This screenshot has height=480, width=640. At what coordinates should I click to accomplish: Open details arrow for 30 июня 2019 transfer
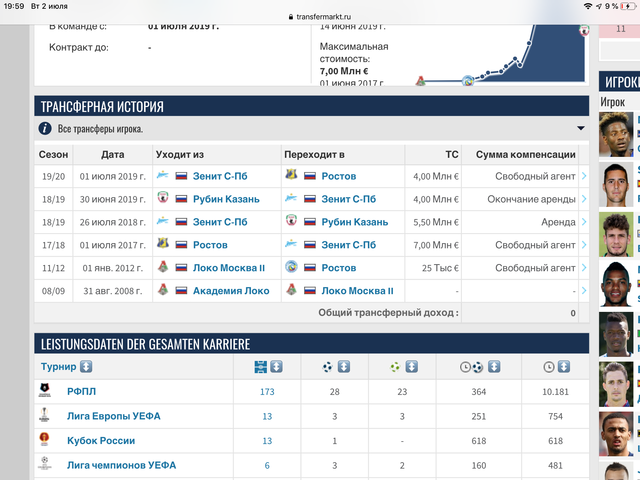coord(584,199)
